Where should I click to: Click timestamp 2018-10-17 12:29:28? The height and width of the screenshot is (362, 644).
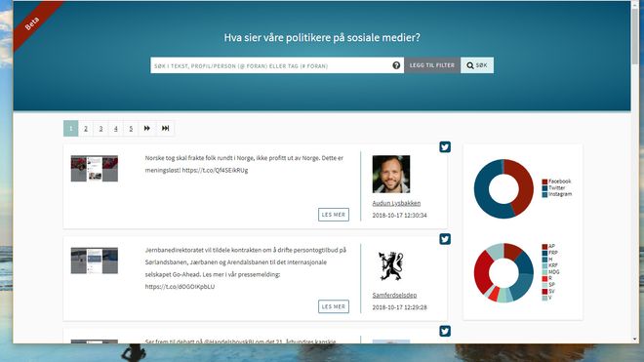pos(399,307)
